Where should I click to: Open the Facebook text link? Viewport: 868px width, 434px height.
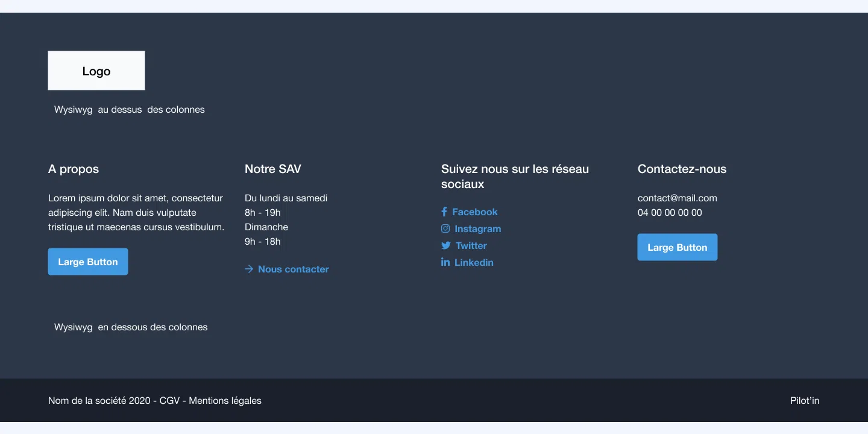tap(474, 212)
